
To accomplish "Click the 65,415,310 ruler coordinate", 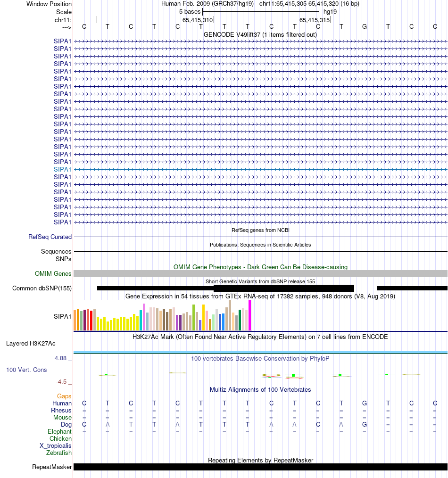I will click(198, 20).
